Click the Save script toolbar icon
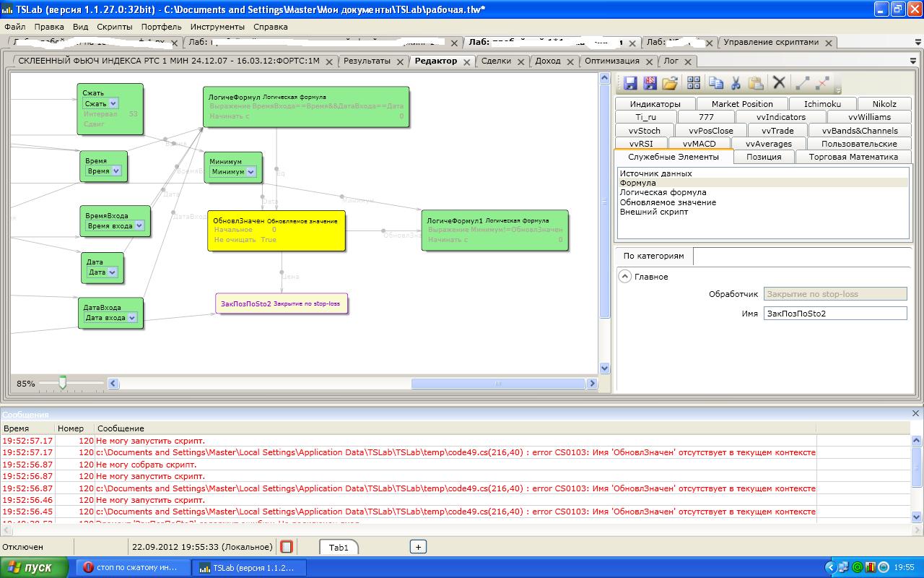The width and height of the screenshot is (924, 578). pos(630,83)
